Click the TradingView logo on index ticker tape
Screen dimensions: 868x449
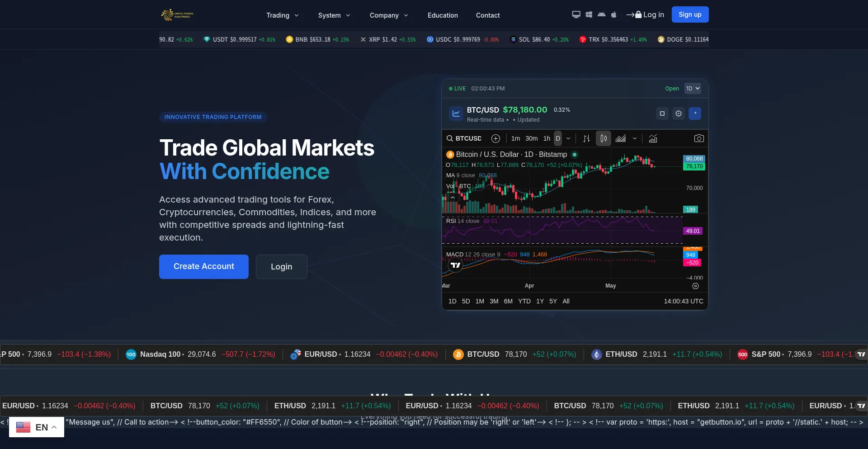click(861, 354)
